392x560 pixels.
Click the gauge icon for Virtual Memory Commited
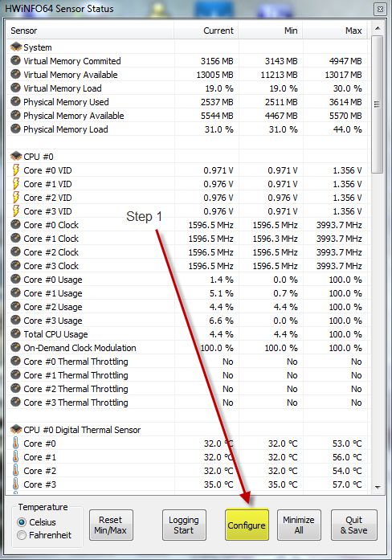click(x=15, y=60)
